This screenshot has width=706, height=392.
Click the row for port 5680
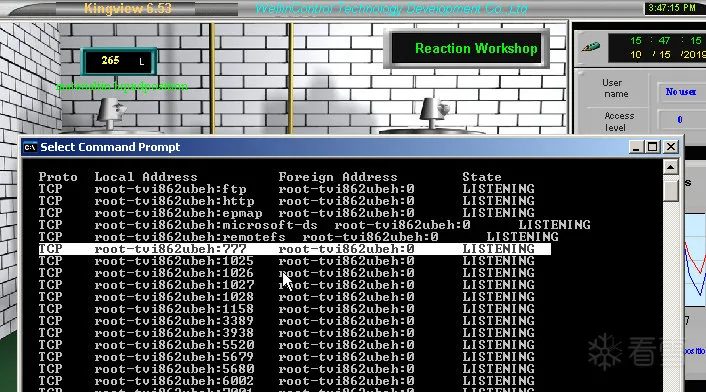pyautogui.click(x=286, y=369)
